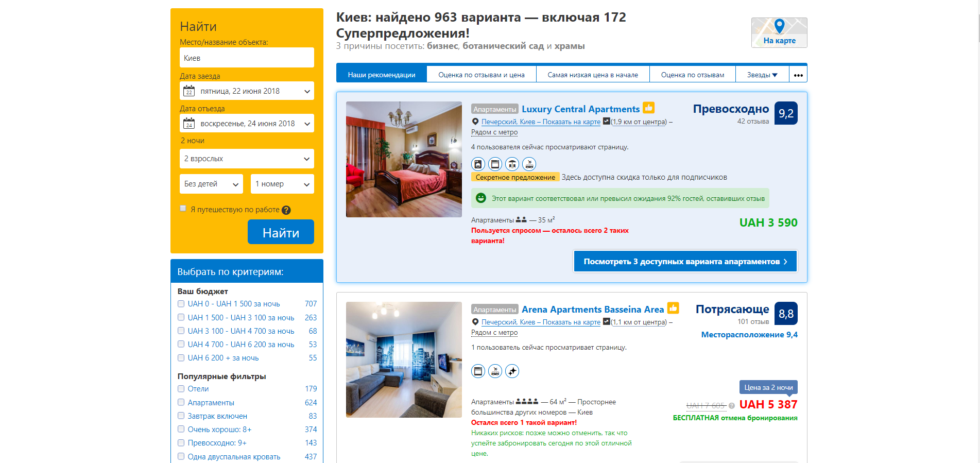Screen dimensions: 980x463
Task: Click the terrace umbrella amenity icon
Action: click(x=512, y=164)
